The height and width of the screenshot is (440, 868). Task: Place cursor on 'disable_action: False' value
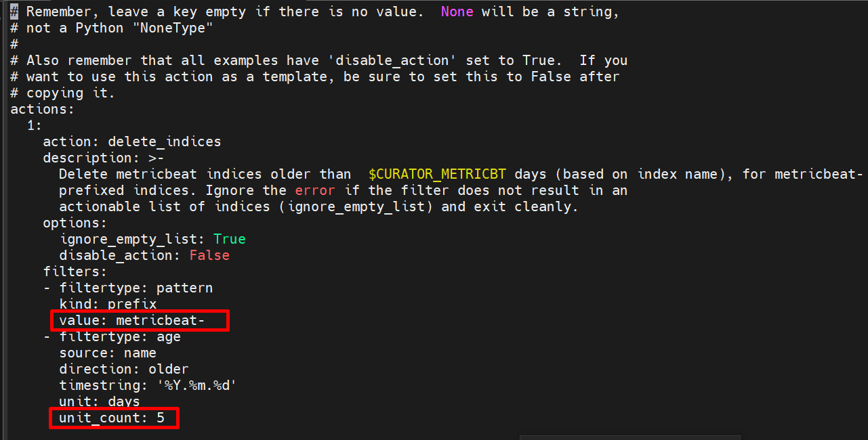(x=209, y=255)
